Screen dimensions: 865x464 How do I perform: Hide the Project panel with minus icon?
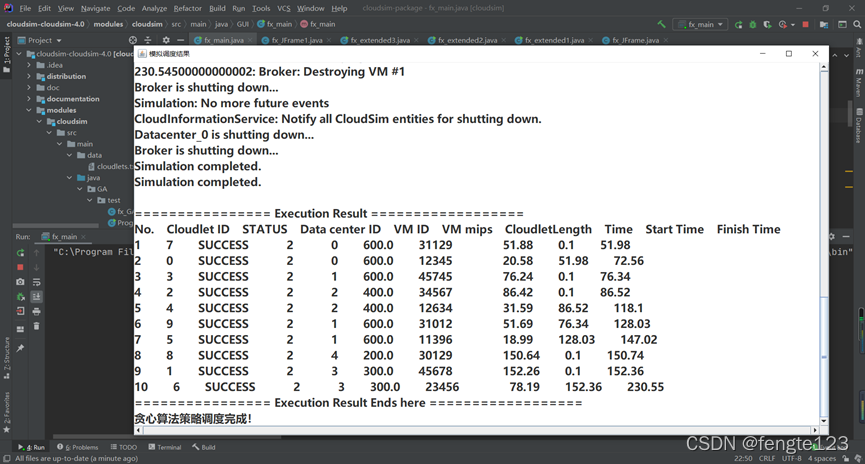click(x=180, y=40)
